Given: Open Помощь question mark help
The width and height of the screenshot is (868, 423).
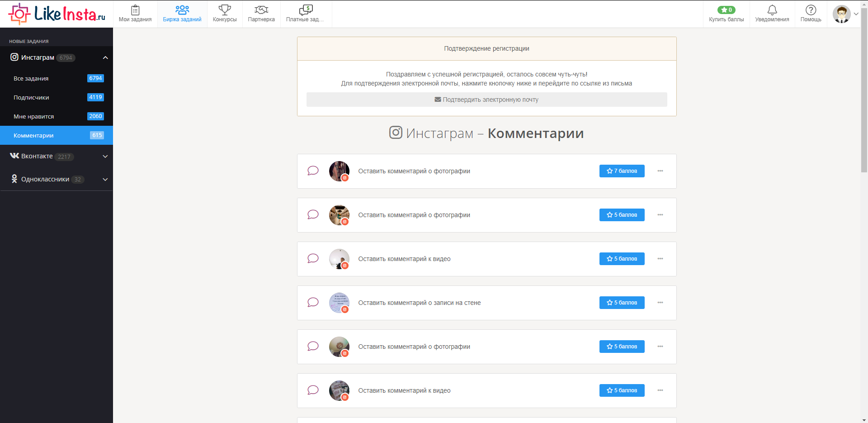Looking at the screenshot, I should (x=811, y=14).
